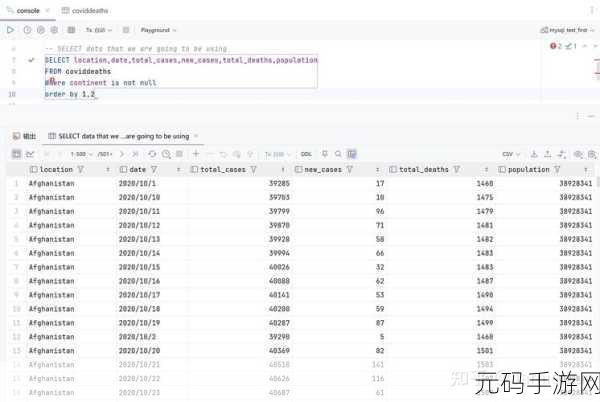Select date cell 2020/10/1

(x=137, y=184)
